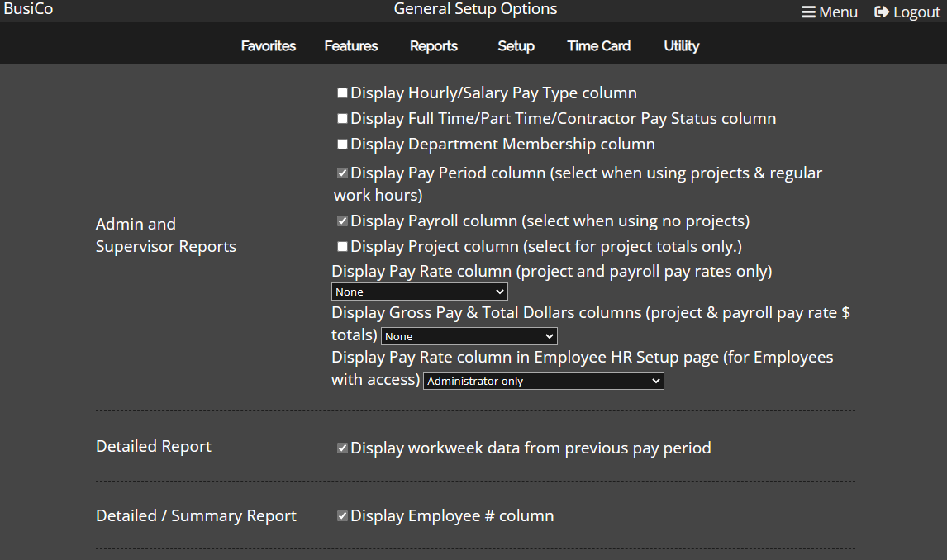
Task: Click the BusiCo brand link
Action: pyautogui.click(x=28, y=9)
